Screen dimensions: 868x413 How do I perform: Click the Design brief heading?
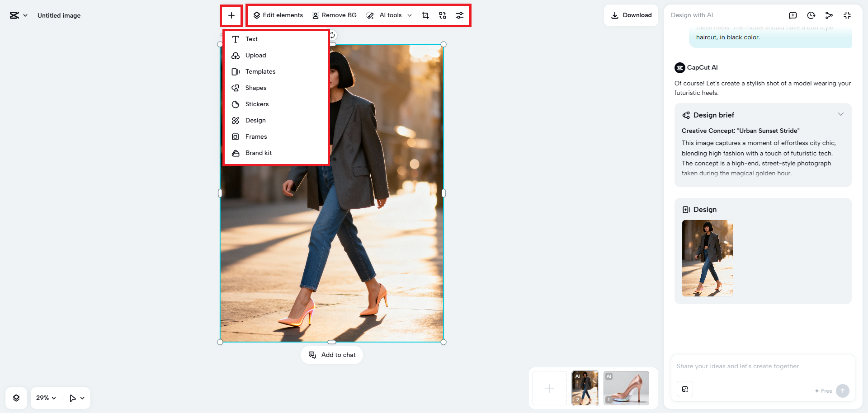point(714,115)
